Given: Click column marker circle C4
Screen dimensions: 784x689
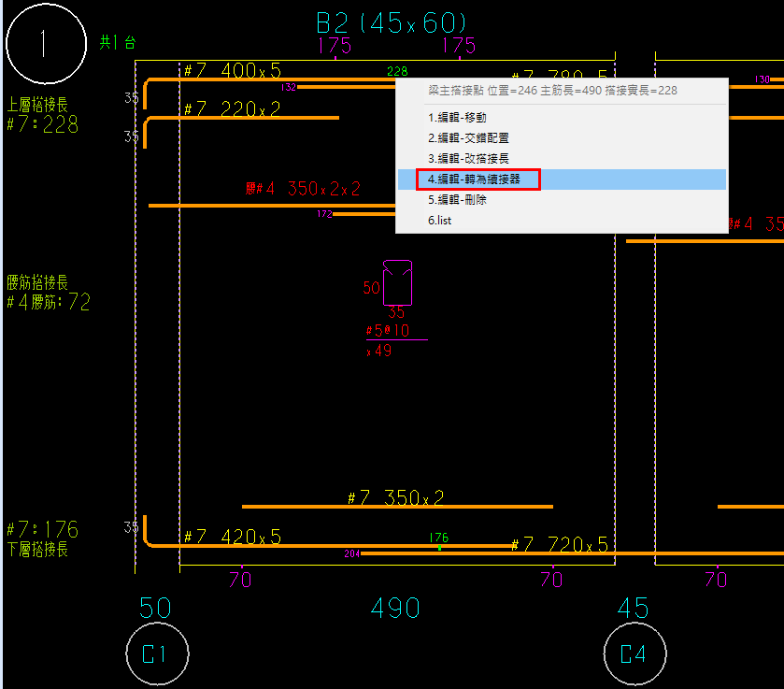Looking at the screenshot, I should (x=635, y=654).
